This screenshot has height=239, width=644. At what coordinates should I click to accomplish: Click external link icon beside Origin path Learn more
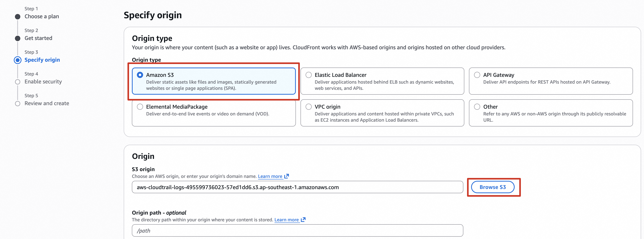(303, 219)
